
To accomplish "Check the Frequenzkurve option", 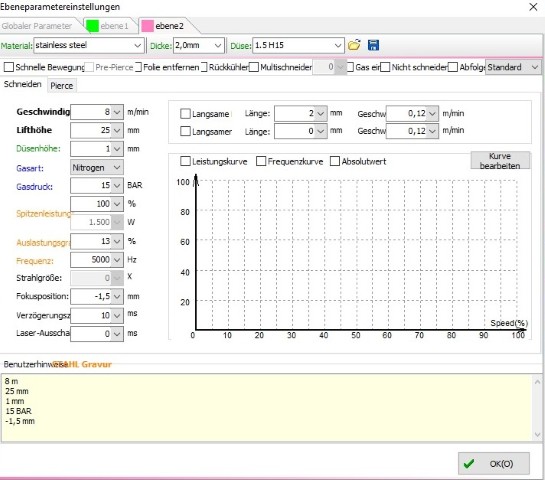I will 261,161.
